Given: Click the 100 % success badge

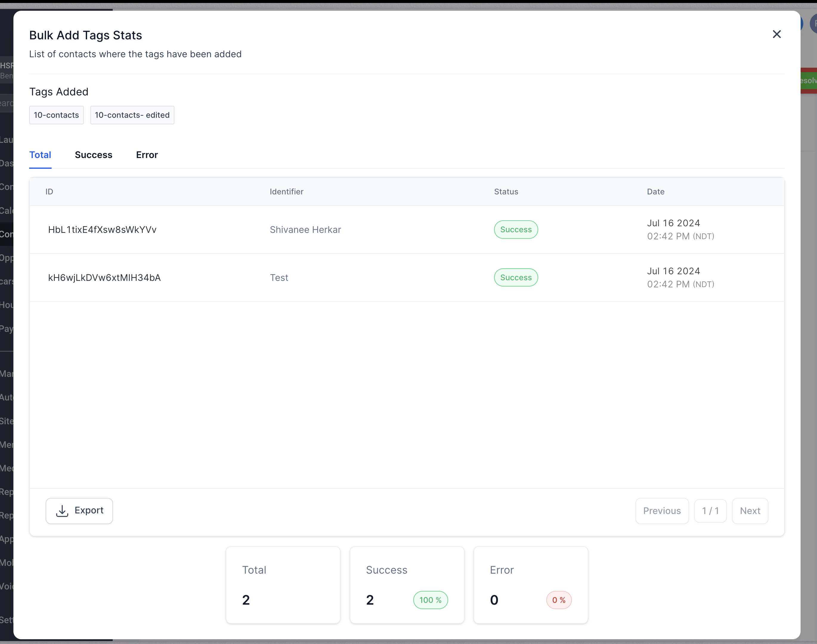Looking at the screenshot, I should point(430,600).
